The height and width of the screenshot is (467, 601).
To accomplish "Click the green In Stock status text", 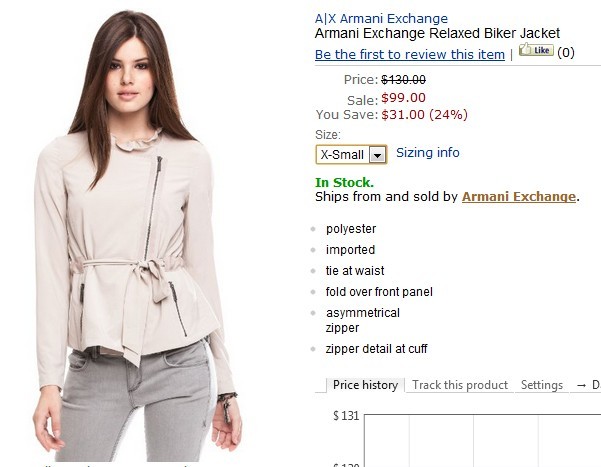I will 344,182.
